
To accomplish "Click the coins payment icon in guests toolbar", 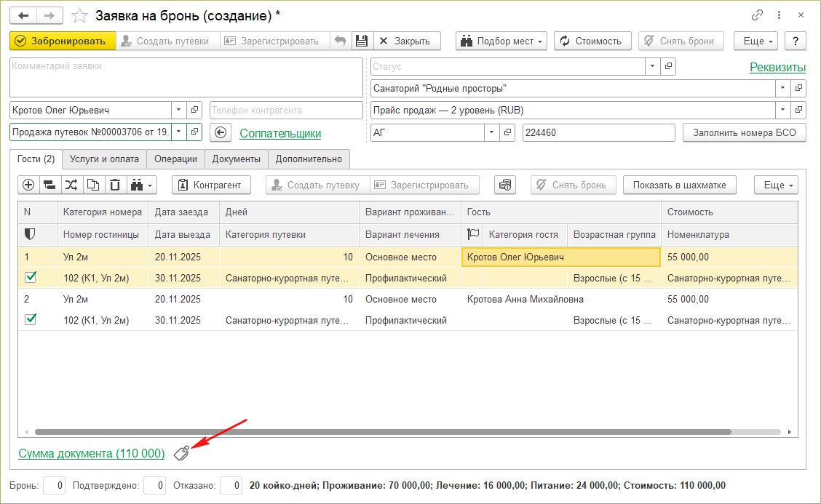I will (505, 185).
